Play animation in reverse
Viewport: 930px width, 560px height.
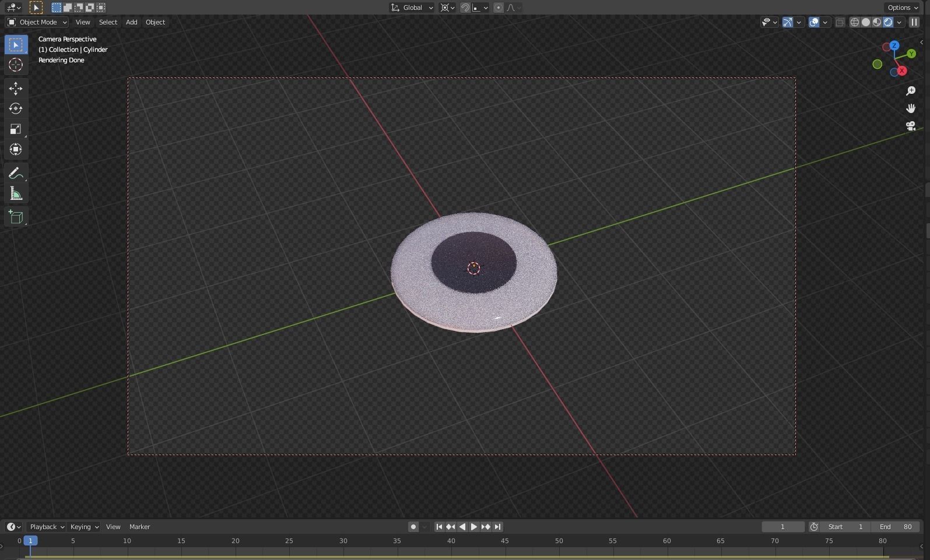(x=462, y=527)
